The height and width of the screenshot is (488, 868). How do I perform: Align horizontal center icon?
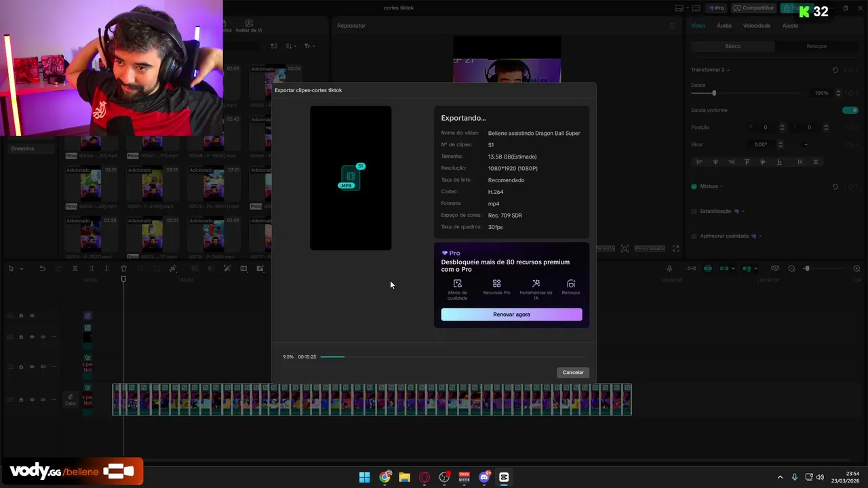pos(715,162)
